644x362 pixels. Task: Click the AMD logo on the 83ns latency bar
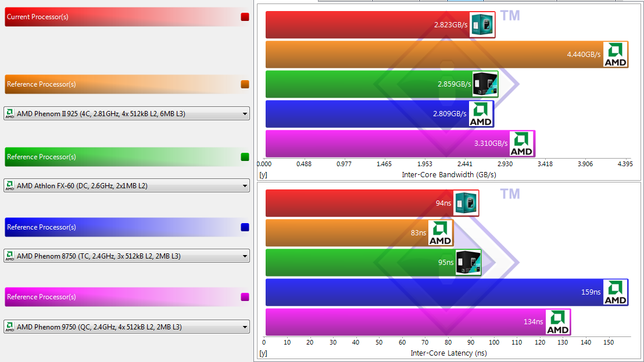pos(440,233)
